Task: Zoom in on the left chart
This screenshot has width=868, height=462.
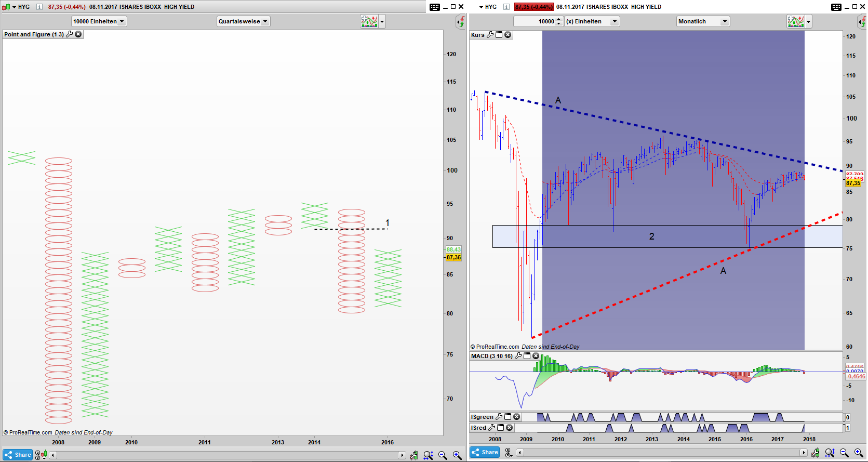Action: (x=457, y=455)
